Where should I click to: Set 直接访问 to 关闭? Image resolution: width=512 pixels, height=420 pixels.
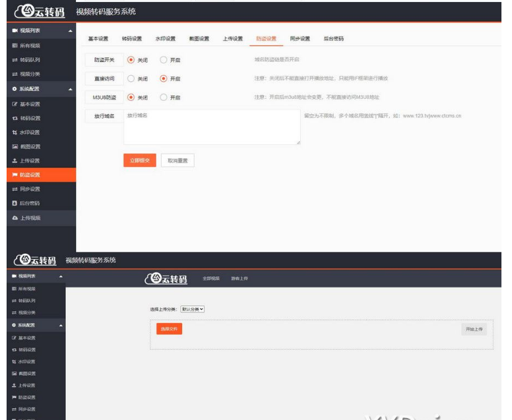click(x=131, y=78)
